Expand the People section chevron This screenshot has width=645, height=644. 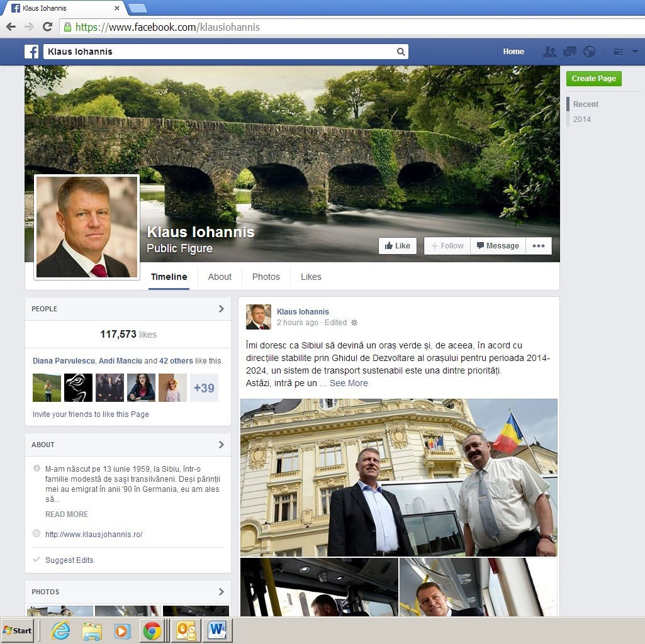point(222,309)
